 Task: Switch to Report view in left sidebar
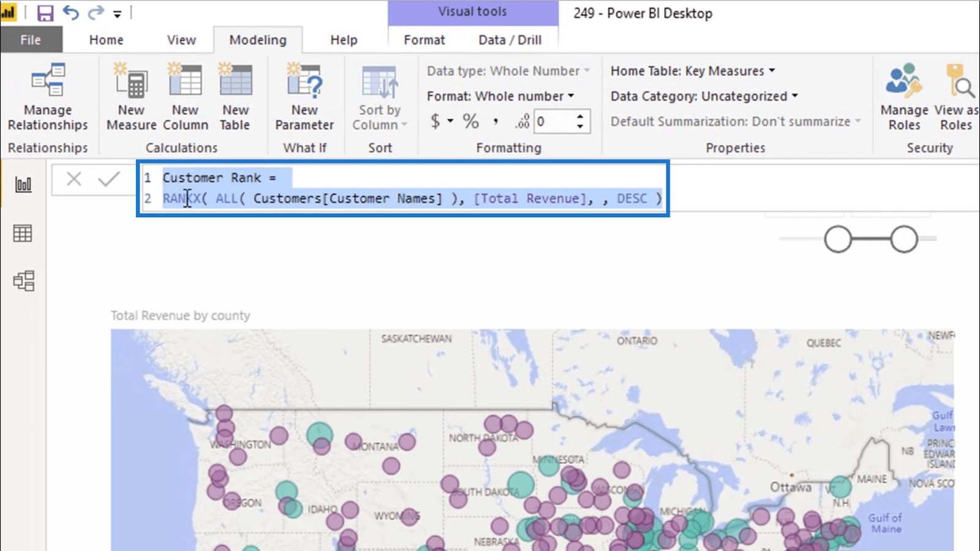click(23, 184)
